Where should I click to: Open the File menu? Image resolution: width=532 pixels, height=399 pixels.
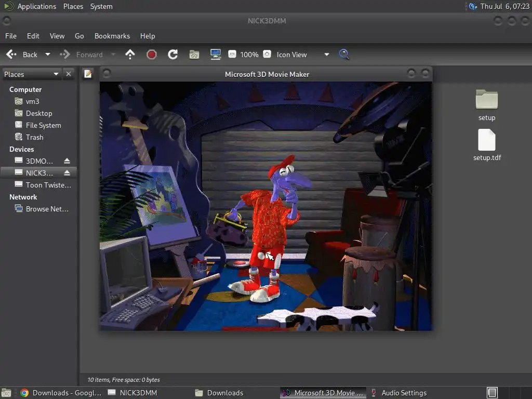click(x=11, y=36)
